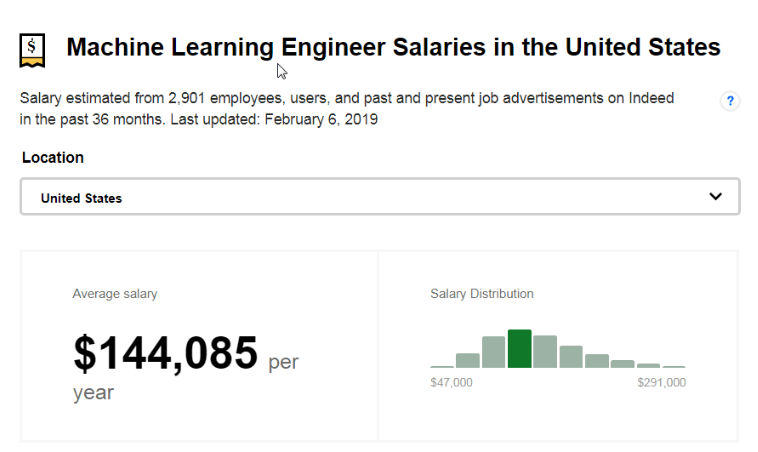Expand the Location dropdown chevron arrow

715,196
